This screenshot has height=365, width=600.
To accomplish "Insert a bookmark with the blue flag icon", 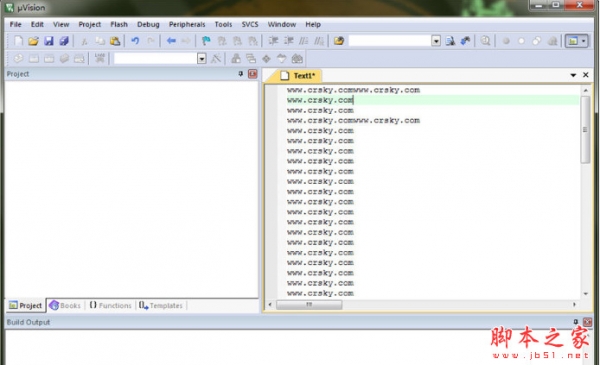I will coord(206,41).
